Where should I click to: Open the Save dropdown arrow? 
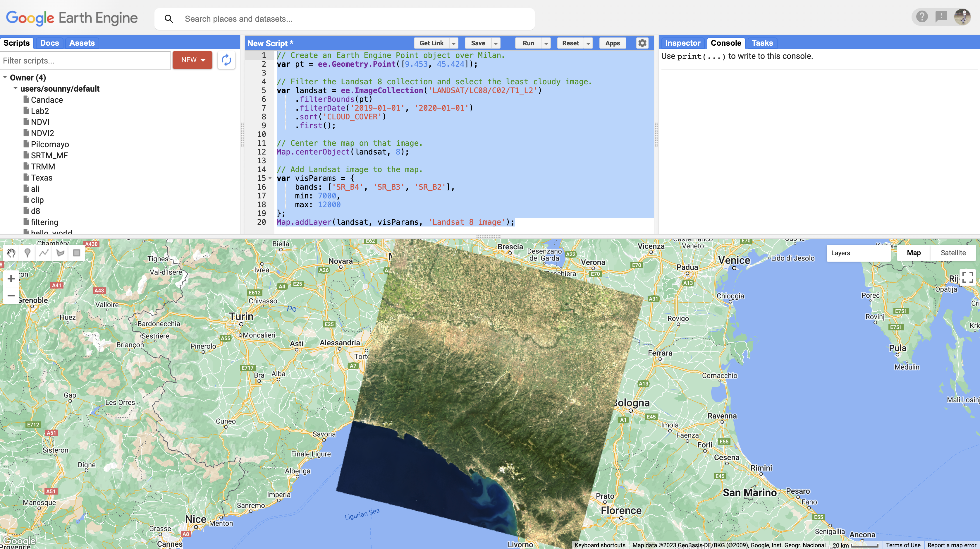495,43
